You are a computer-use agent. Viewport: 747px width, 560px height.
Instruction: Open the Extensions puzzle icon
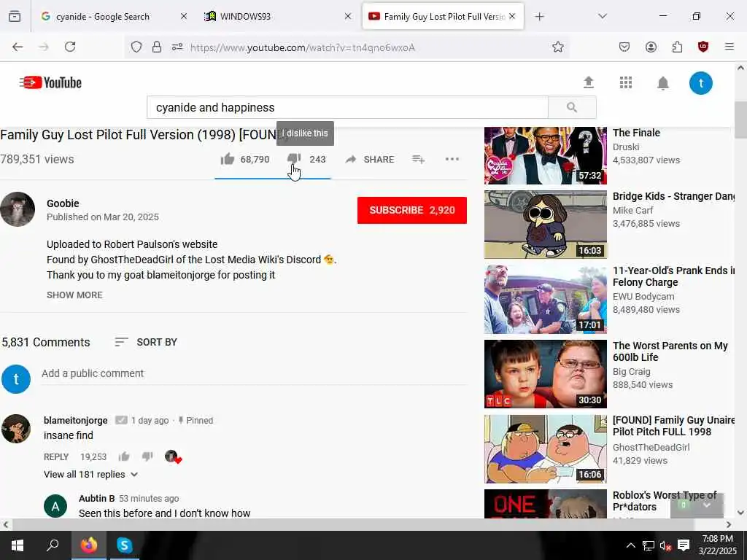coord(677,47)
